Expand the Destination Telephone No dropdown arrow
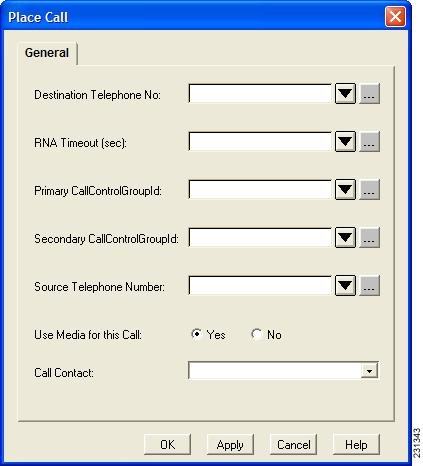Image resolution: width=423 pixels, height=466 pixels. [x=345, y=94]
